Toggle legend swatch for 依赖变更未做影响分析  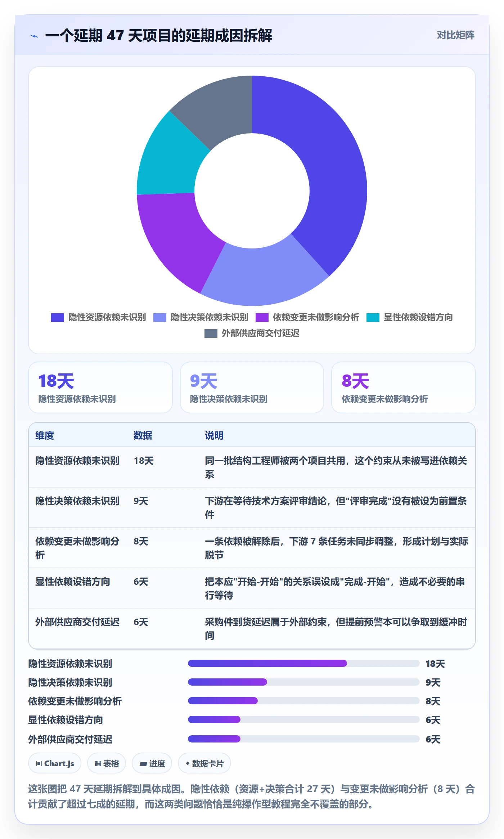coord(262,317)
